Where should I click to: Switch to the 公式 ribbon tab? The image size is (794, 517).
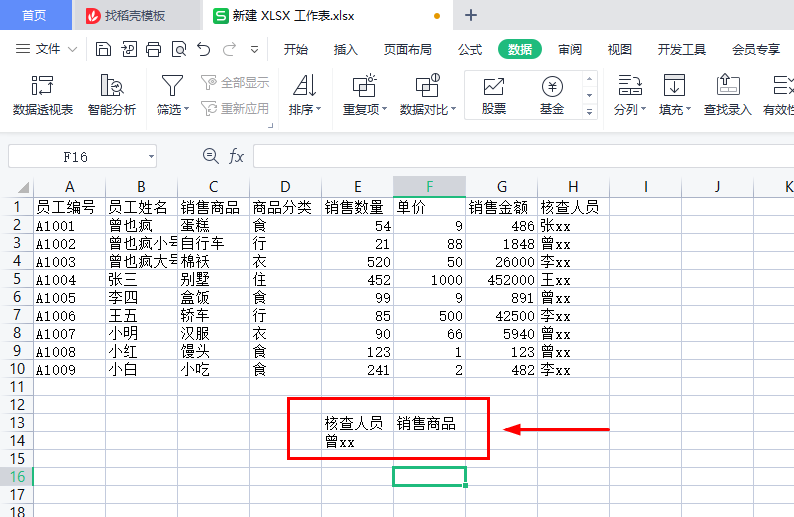click(x=470, y=50)
